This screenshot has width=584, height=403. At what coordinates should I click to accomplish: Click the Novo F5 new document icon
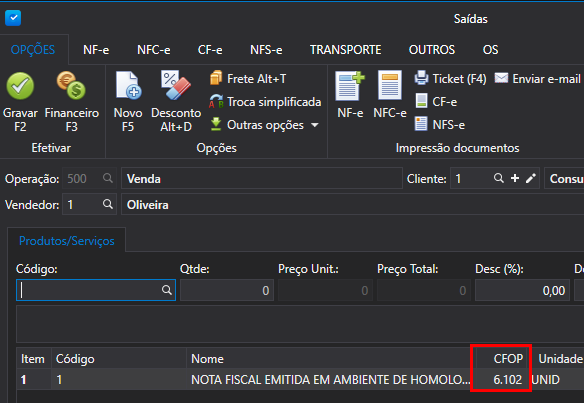(x=128, y=86)
